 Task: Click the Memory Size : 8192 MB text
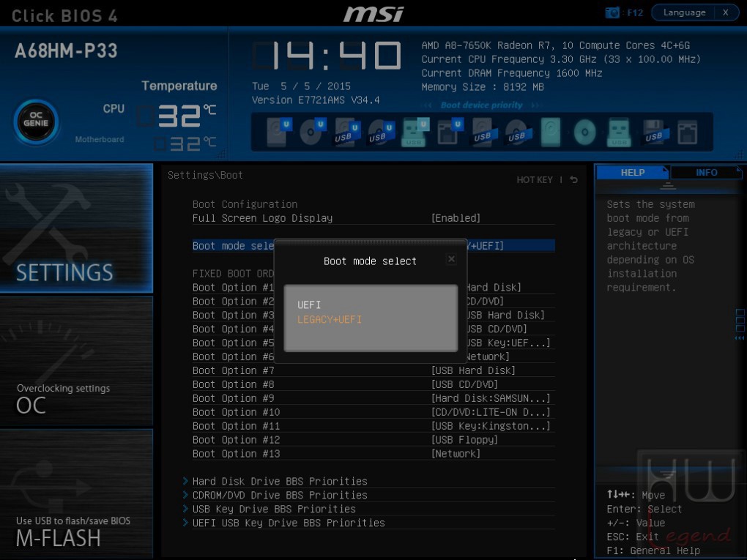click(483, 87)
